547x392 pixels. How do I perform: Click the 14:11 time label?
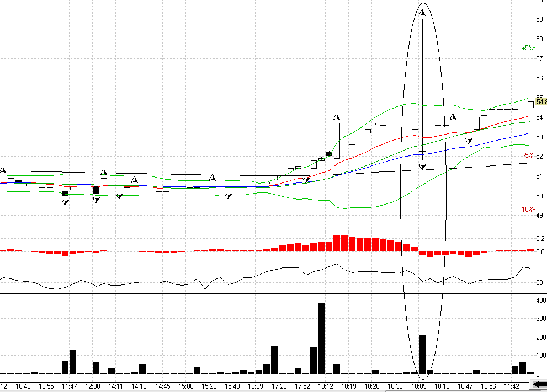115,386
